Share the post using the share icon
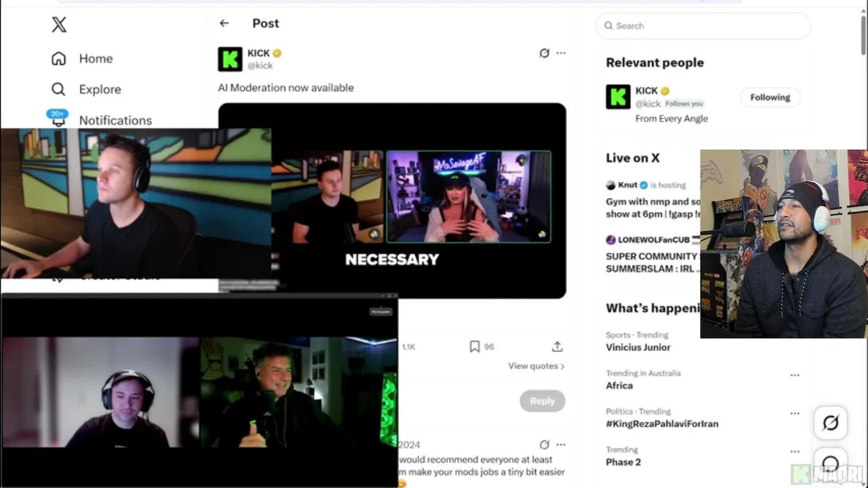This screenshot has width=868, height=488. click(x=557, y=346)
